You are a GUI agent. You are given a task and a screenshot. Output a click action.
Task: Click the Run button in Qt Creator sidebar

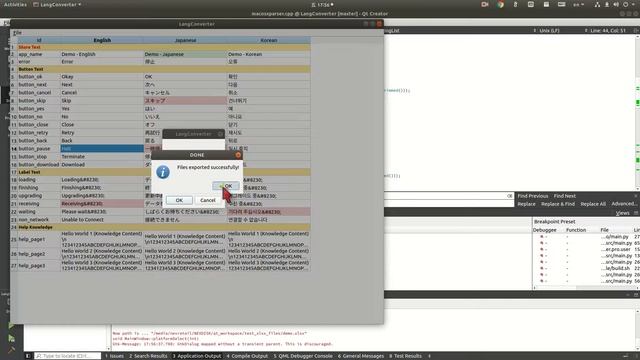click(11, 326)
